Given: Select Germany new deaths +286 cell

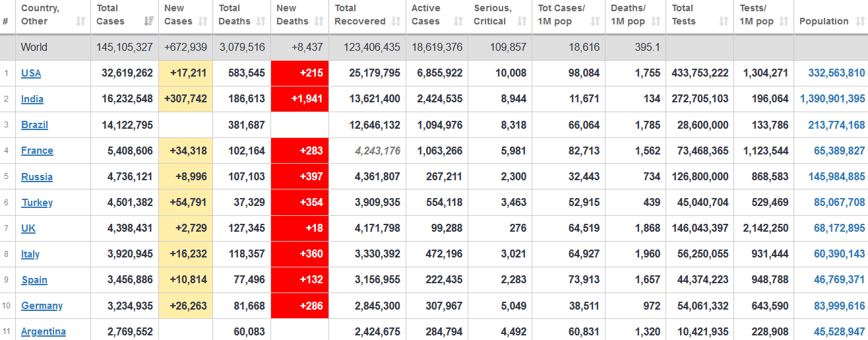Looking at the screenshot, I should coord(299,306).
